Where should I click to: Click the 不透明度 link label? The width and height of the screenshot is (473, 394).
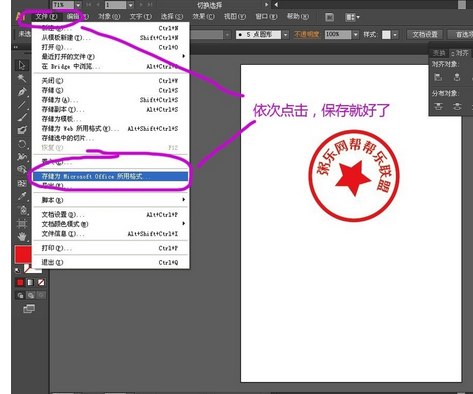[x=306, y=34]
